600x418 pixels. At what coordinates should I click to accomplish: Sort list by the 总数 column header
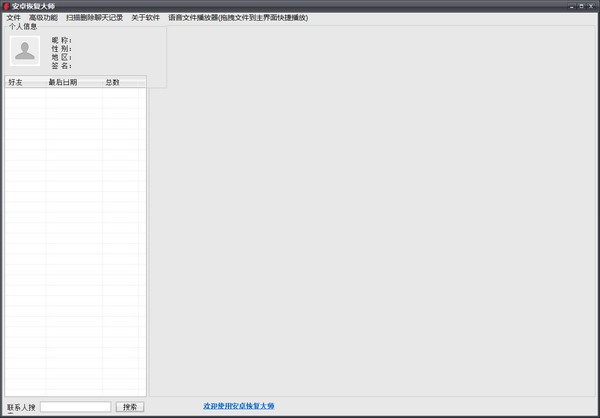112,82
